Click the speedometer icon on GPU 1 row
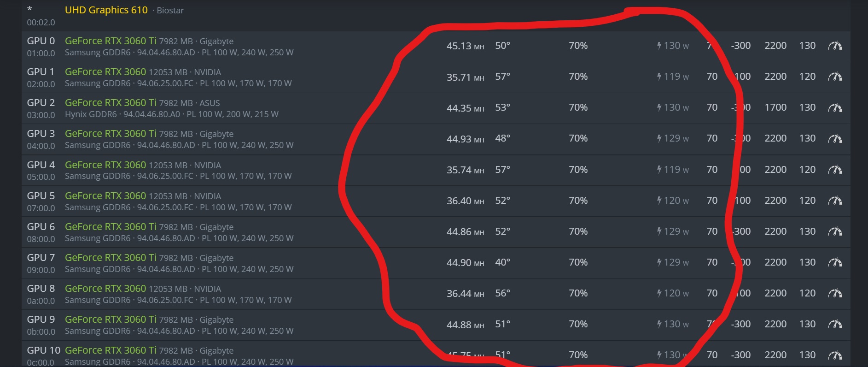Image resolution: width=868 pixels, height=367 pixels. coord(836,77)
